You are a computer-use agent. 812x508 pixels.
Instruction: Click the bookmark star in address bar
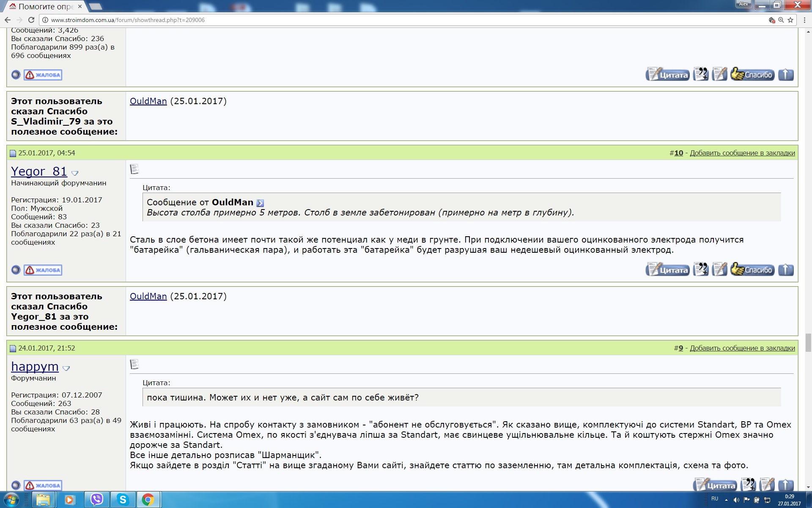(790, 20)
